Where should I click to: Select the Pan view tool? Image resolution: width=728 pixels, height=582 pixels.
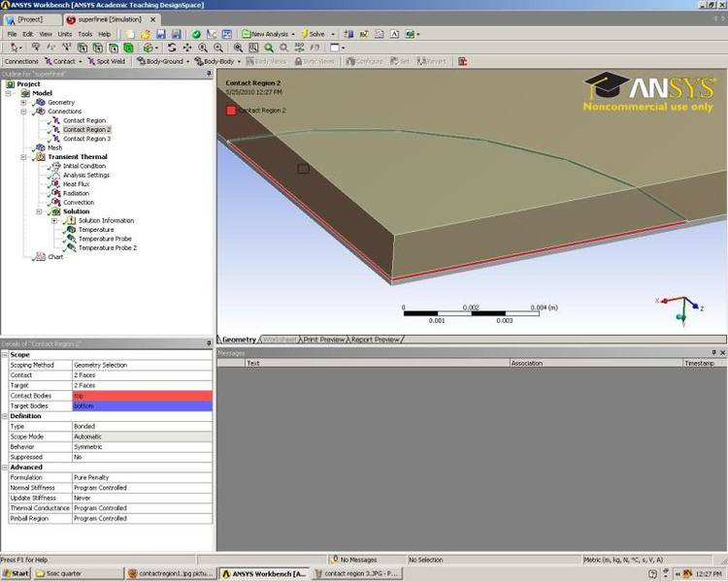[x=187, y=48]
